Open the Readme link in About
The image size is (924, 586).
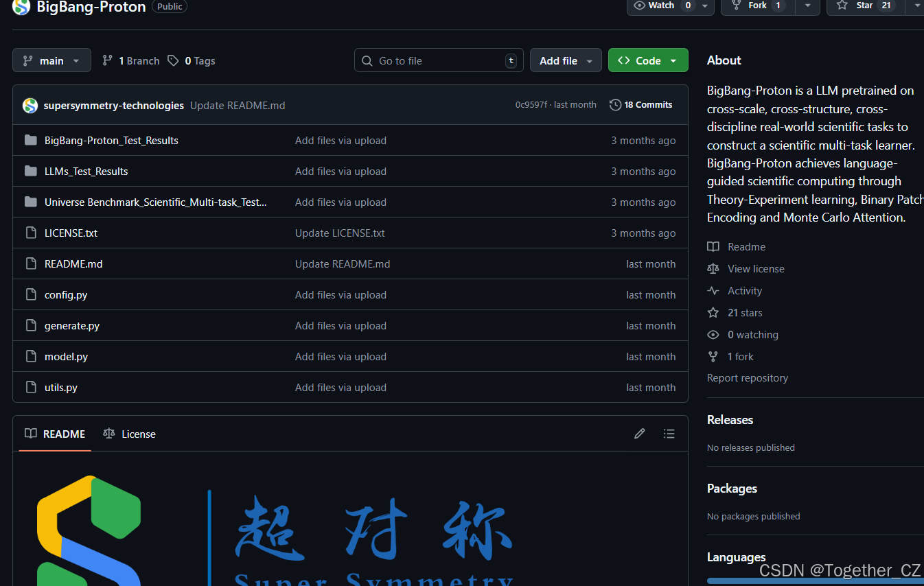[x=746, y=246]
